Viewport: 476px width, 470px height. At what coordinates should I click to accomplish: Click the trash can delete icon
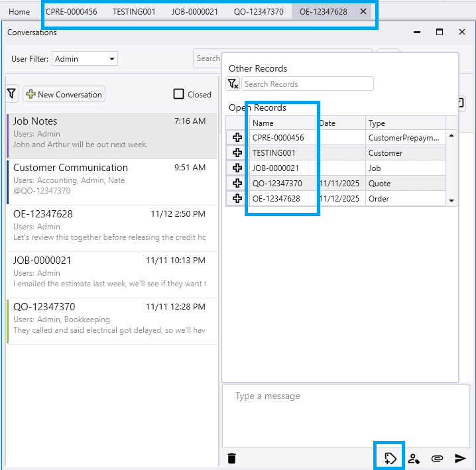click(x=231, y=458)
